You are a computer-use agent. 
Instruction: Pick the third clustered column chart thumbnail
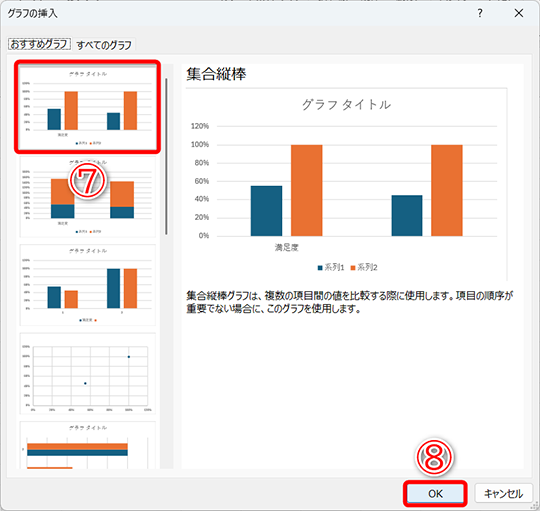point(87,285)
